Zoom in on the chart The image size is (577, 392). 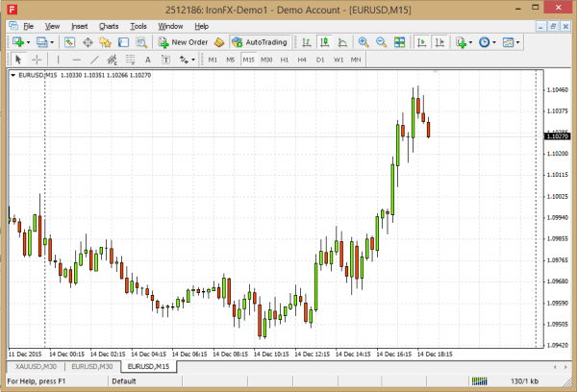[364, 42]
